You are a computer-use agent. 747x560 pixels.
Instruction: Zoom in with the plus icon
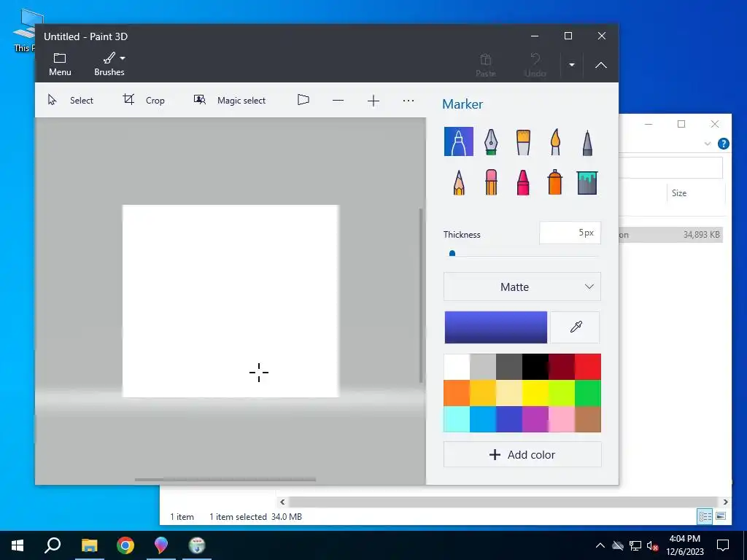373,101
